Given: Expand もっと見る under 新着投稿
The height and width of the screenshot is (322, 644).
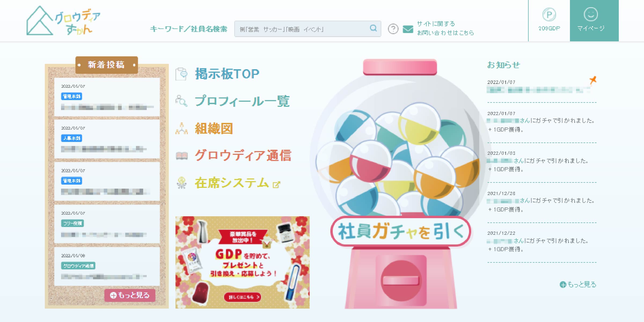Looking at the screenshot, I should [130, 295].
